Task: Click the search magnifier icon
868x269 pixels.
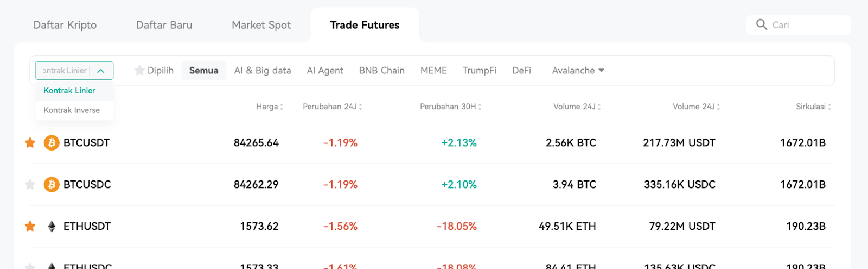Action: (x=762, y=24)
